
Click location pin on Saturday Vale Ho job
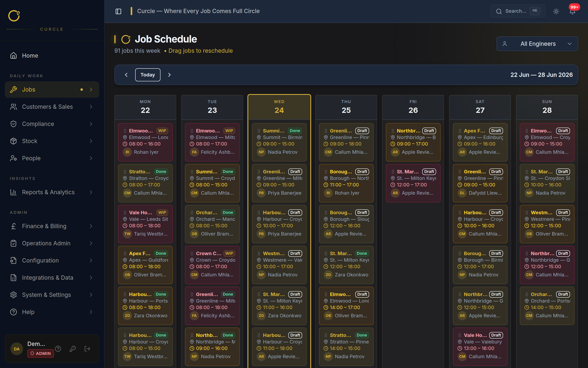(x=460, y=342)
